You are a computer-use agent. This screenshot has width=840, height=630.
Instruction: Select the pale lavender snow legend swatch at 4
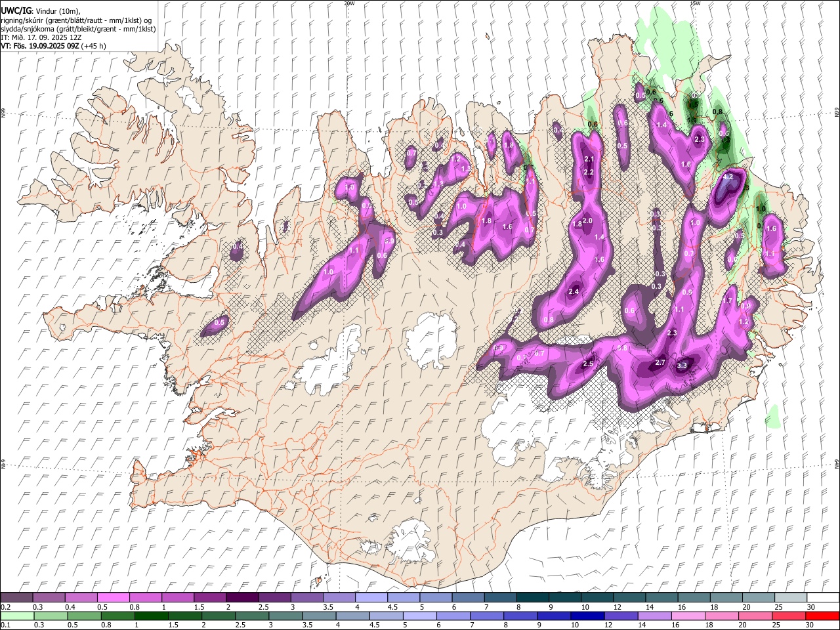[371, 598]
